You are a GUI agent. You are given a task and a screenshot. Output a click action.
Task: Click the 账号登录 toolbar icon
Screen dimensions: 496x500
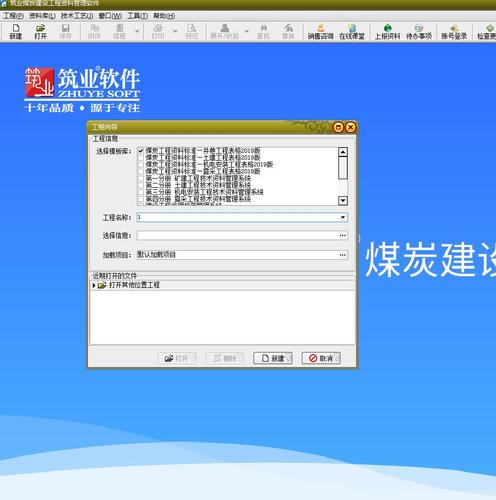coord(454,32)
